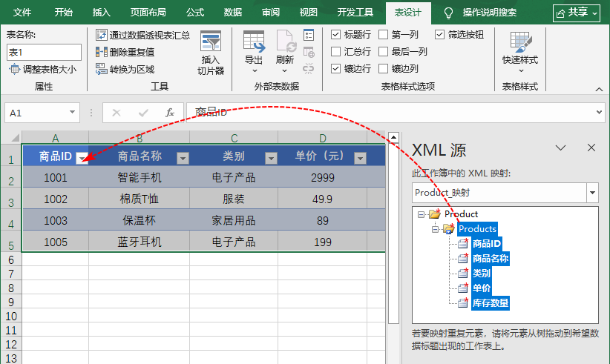
Task: Click 转换为区域 tool
Action: pyautogui.click(x=125, y=70)
